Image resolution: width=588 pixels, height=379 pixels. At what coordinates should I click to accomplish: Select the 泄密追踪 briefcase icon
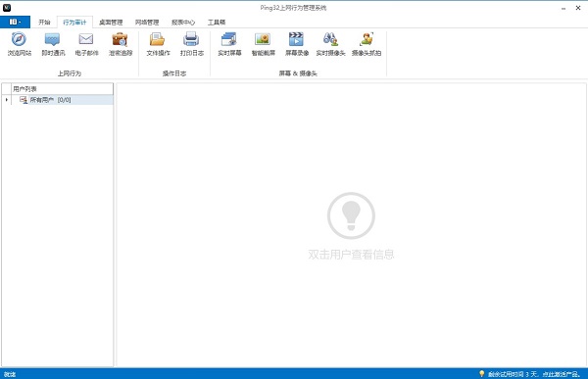coord(120,39)
